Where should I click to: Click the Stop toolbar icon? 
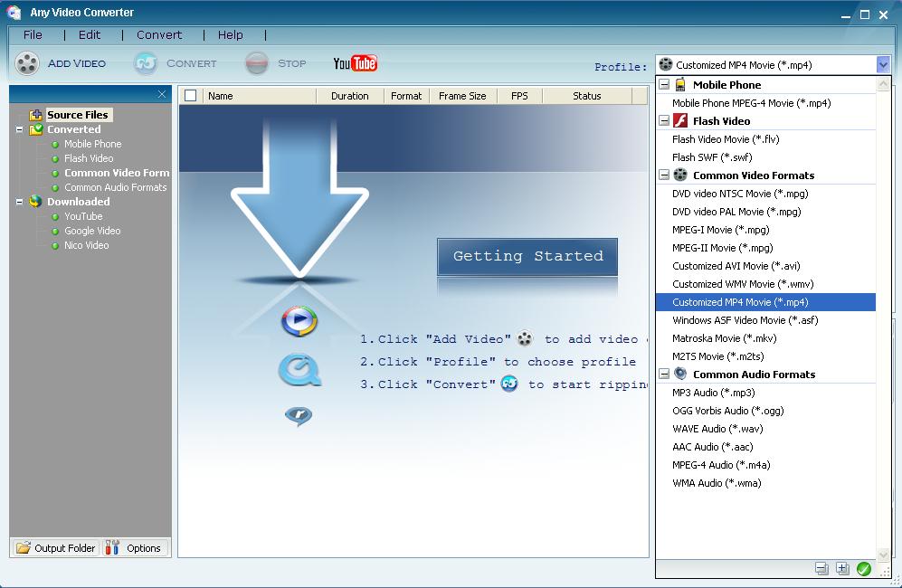(257, 63)
